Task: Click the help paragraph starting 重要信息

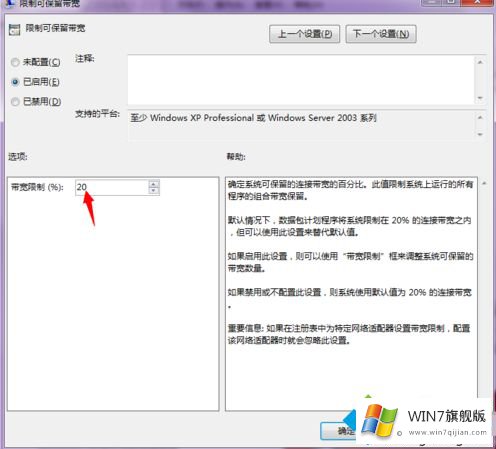Action: click(349, 334)
